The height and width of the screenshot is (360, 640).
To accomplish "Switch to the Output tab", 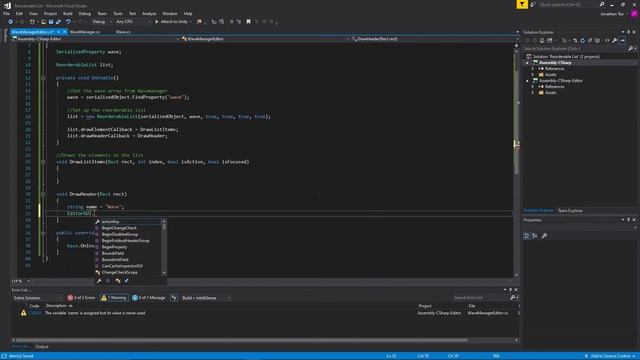I will tap(42, 347).
